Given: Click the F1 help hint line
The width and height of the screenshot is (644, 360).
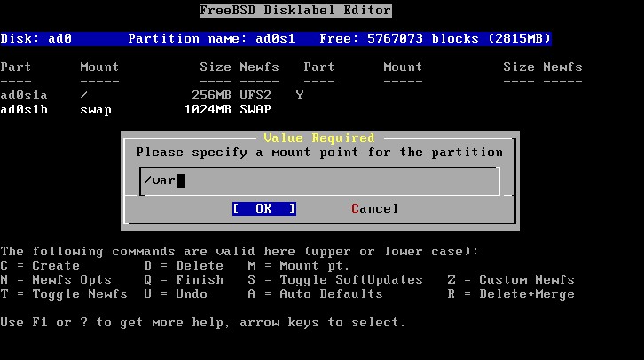Looking at the screenshot, I should 203,323.
